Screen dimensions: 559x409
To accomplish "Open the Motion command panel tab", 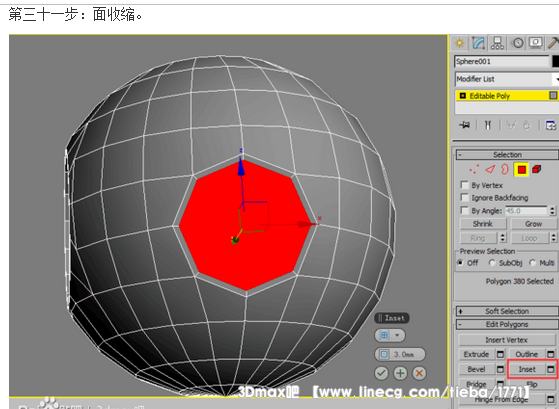I will pyautogui.click(x=518, y=43).
